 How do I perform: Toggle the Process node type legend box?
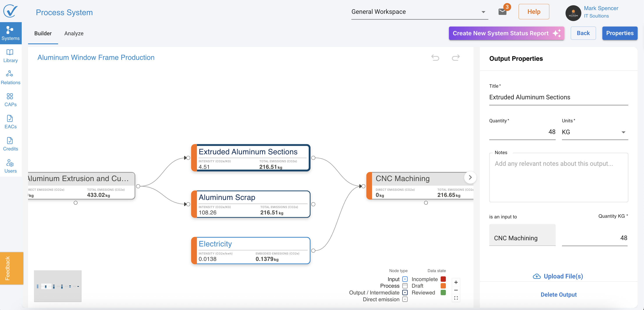tap(405, 286)
